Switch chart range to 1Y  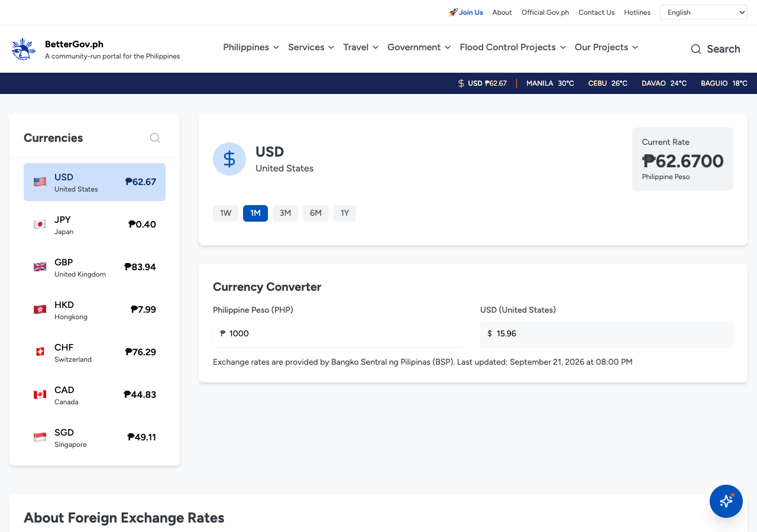pos(345,213)
